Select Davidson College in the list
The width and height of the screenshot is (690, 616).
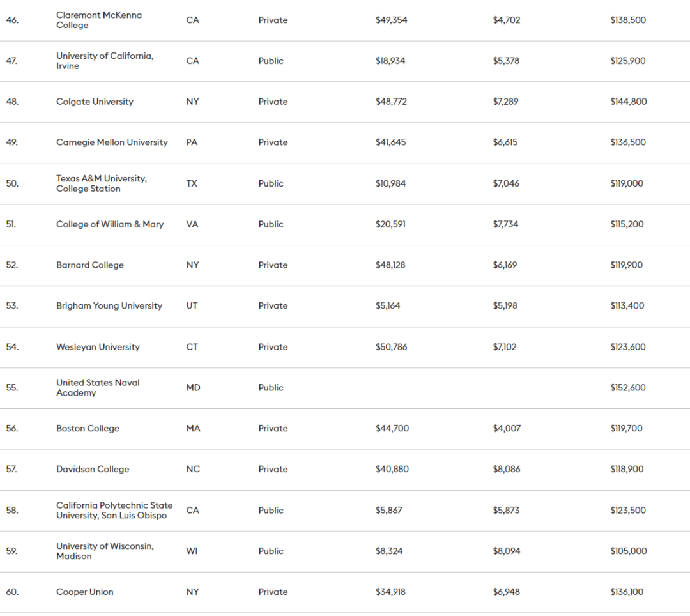pos(93,470)
